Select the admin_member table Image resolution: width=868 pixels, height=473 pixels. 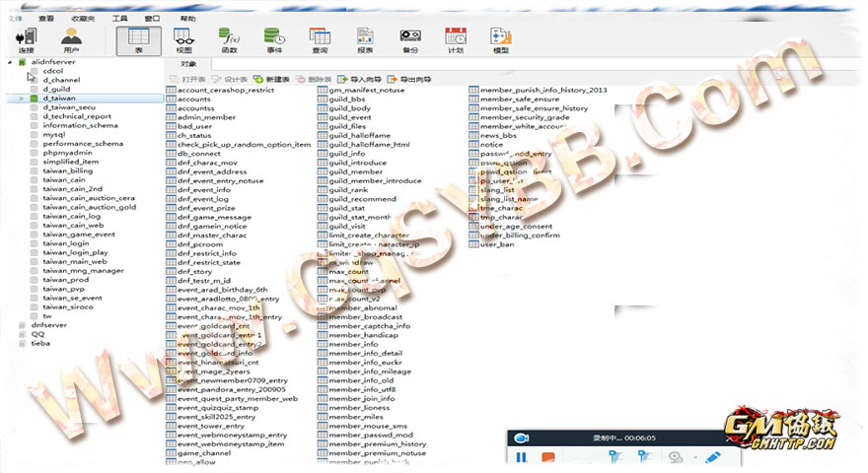coord(206,117)
